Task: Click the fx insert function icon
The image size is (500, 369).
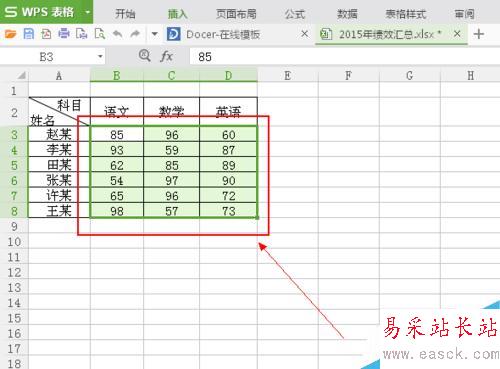Action: [166, 56]
